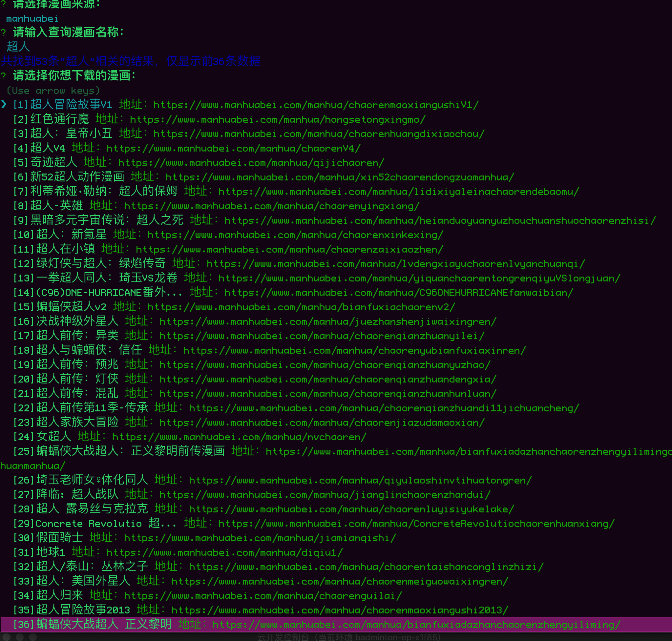This screenshot has width=672, height=641.
Task: Select entry [30] 假面骑士
Action: click(48, 538)
